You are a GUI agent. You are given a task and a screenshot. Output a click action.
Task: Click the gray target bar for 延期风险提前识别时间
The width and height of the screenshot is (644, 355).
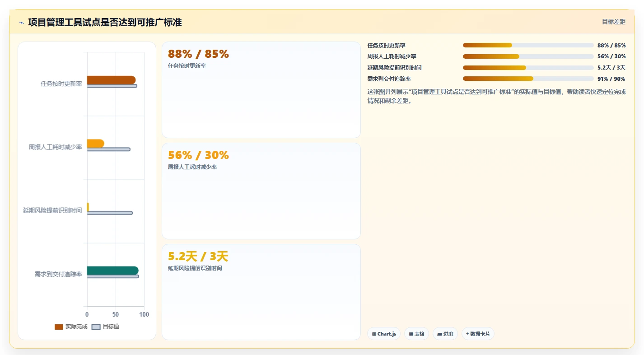pyautogui.click(x=110, y=213)
